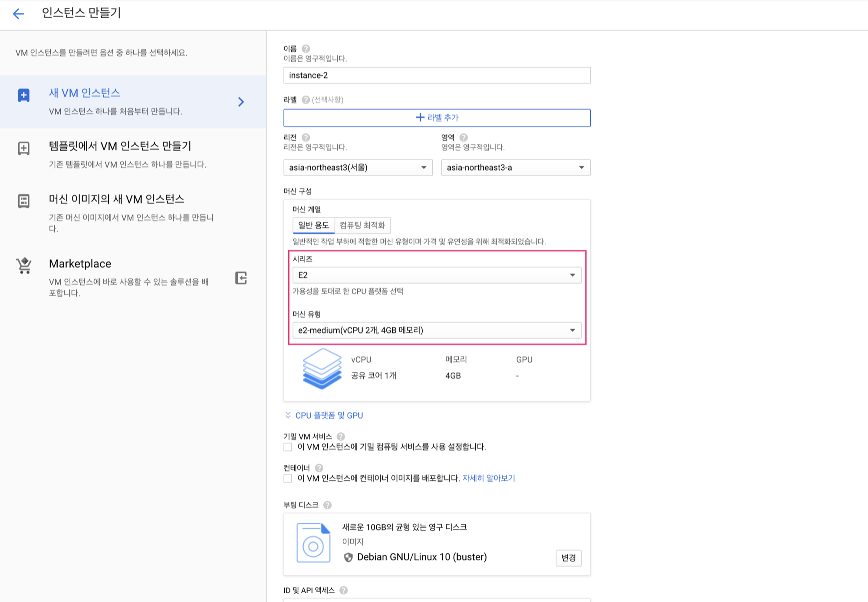This screenshot has height=602, width=868.
Task: Click the help icon next to 컨테이너
Action: [x=319, y=468]
